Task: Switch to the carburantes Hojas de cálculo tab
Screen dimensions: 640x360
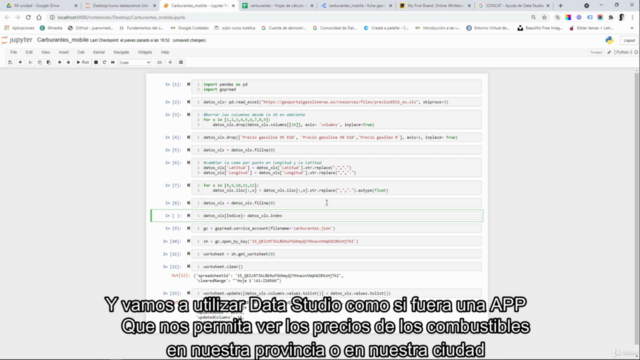Action: 277,6
